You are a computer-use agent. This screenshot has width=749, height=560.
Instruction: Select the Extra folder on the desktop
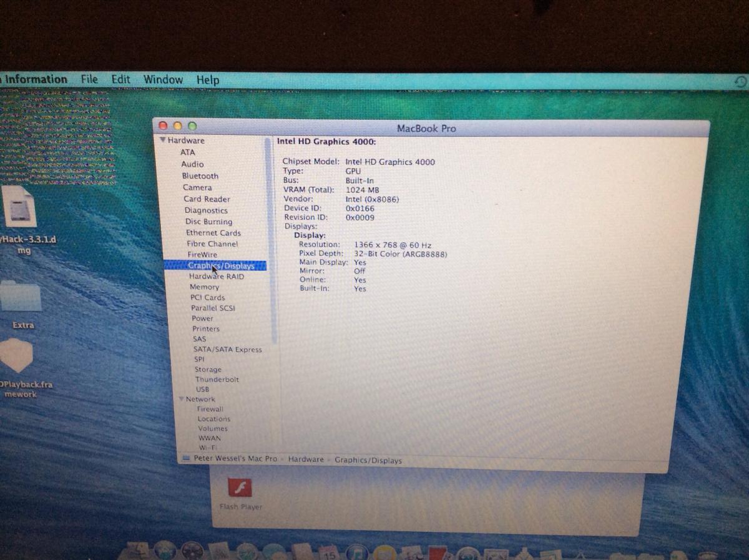[21, 295]
